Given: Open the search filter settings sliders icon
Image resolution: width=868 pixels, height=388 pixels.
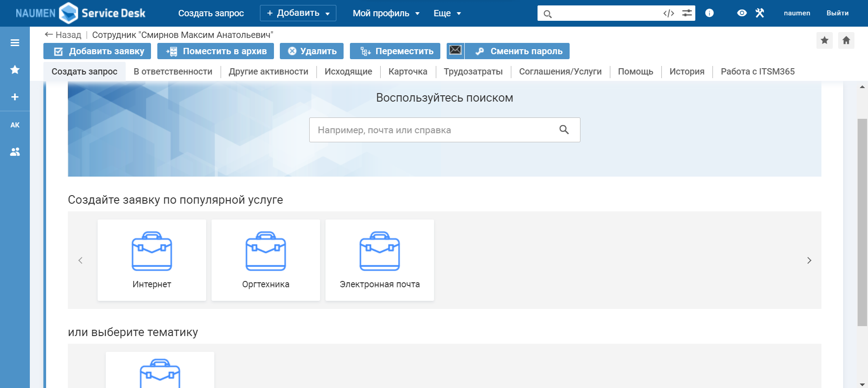Looking at the screenshot, I should click(687, 13).
